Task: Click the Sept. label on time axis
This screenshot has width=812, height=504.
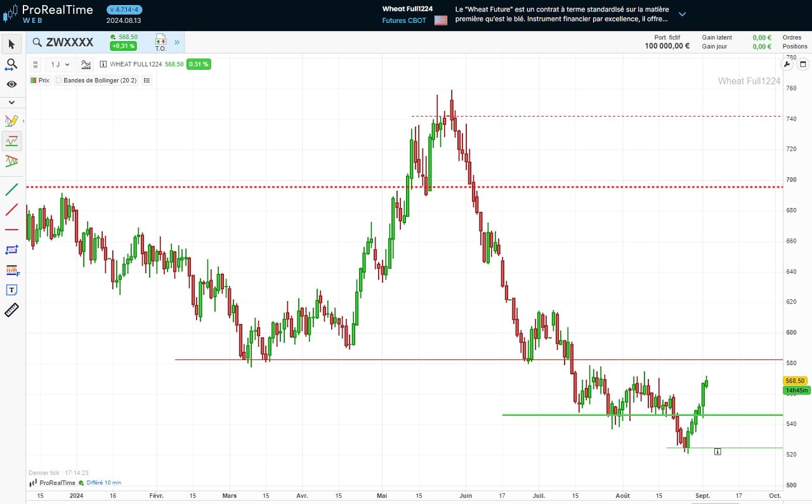Action: click(703, 495)
